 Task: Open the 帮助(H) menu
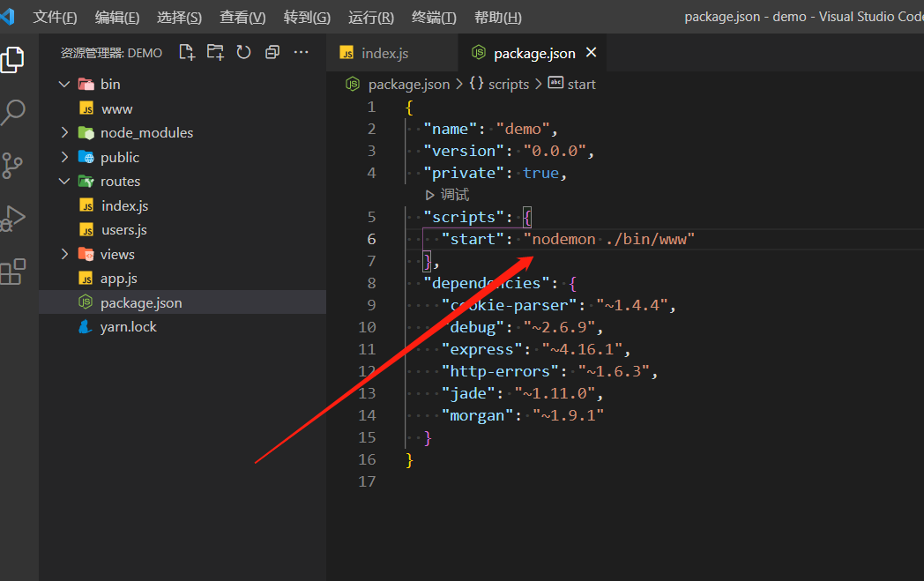tap(498, 17)
